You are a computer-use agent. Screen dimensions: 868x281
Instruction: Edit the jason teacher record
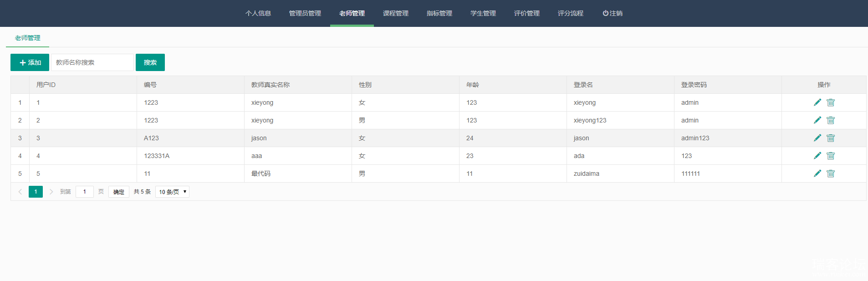click(x=817, y=138)
